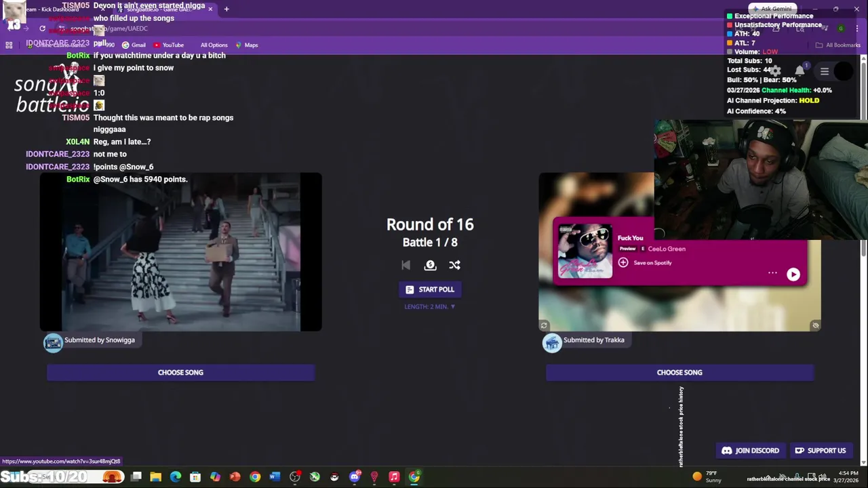Open Discord from the taskbar
868x488 pixels.
click(x=354, y=477)
